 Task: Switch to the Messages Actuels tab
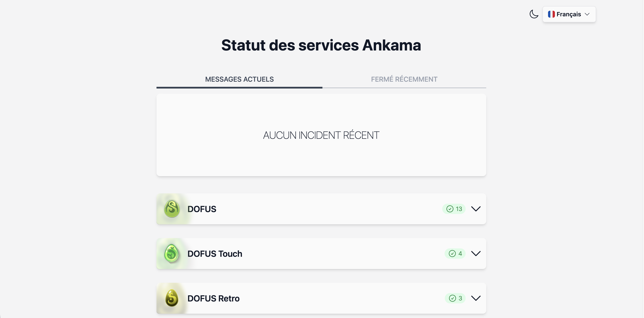(x=239, y=79)
